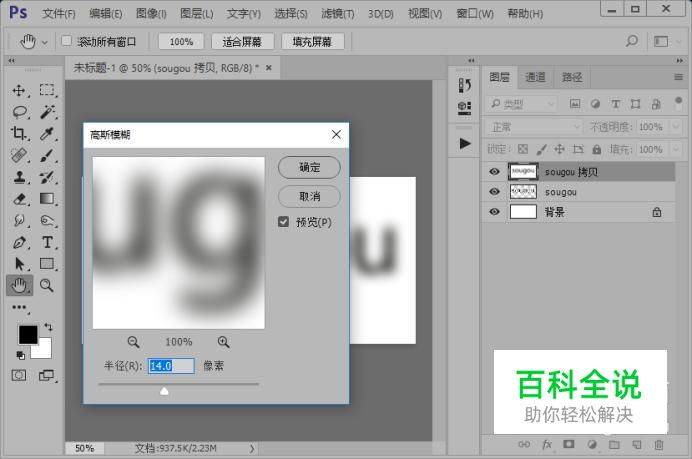The image size is (692, 459).
Task: Select the History Brush tool
Action: coord(47,177)
